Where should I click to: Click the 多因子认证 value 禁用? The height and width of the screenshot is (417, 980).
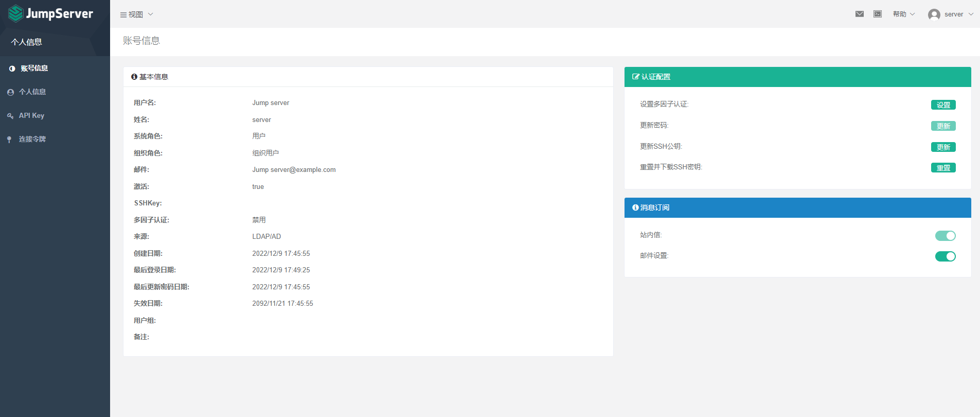[x=259, y=220]
